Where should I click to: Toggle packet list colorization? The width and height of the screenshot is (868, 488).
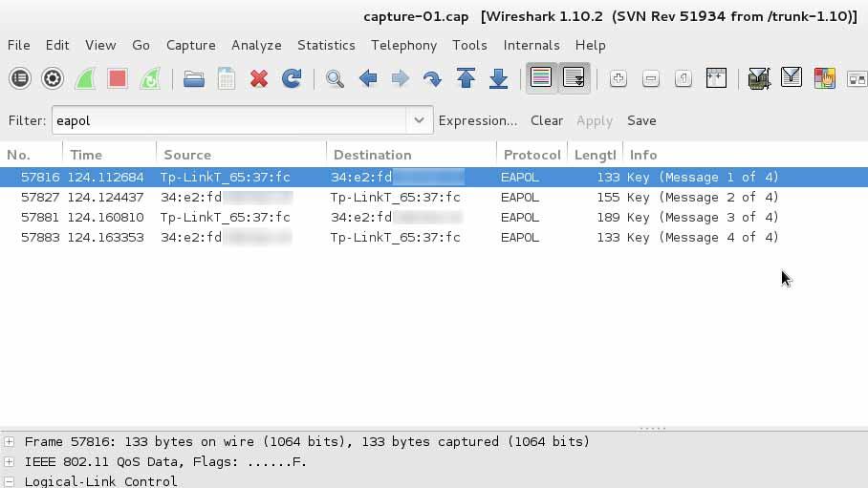click(x=541, y=78)
